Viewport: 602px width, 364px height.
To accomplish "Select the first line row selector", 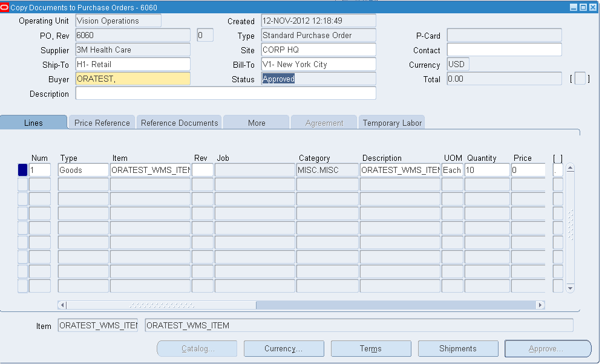I will pos(23,170).
